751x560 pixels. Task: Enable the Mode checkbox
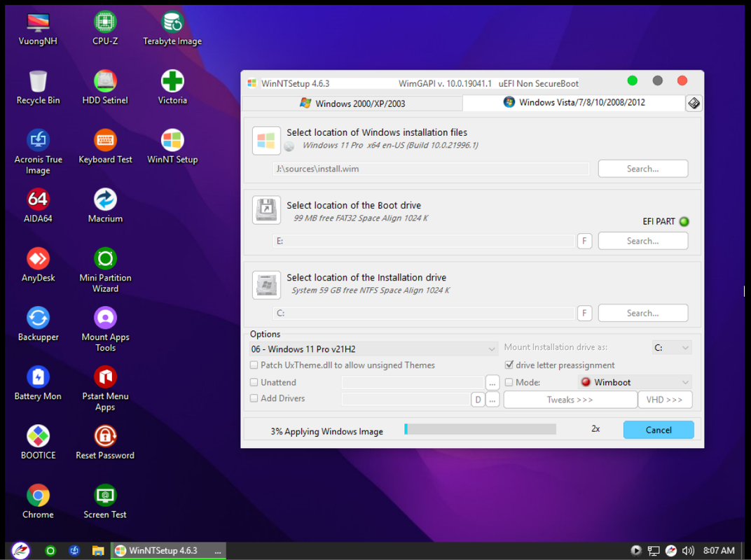[509, 382]
